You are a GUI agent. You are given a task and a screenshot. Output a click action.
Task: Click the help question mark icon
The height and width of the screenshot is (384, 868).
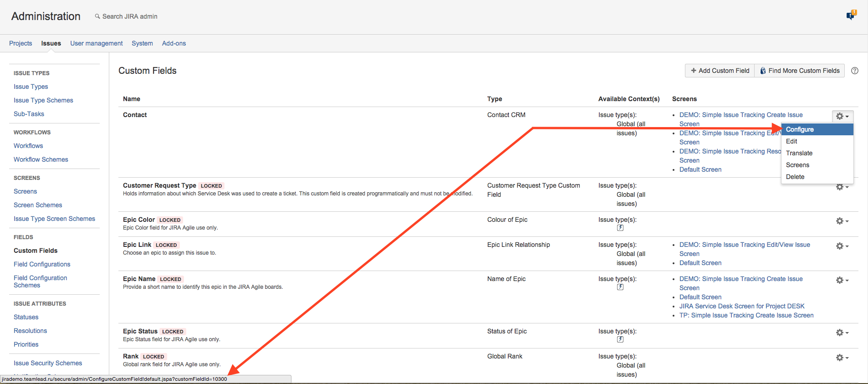[x=855, y=71]
